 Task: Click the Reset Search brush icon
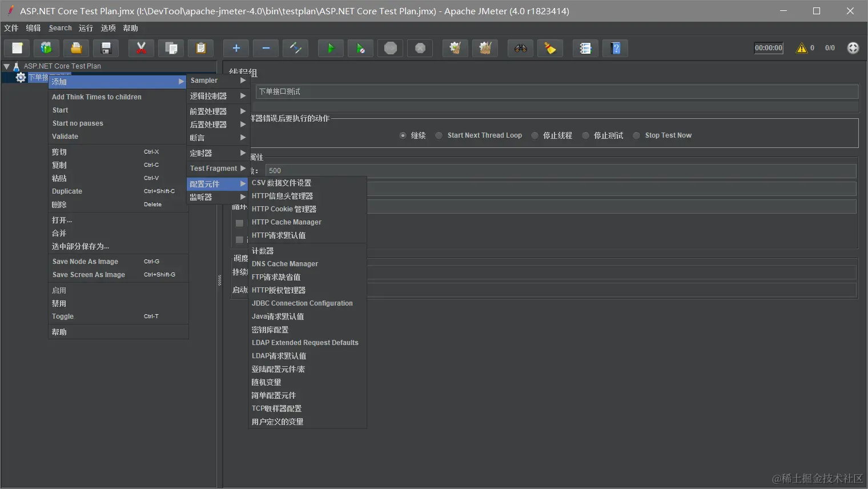[550, 48]
